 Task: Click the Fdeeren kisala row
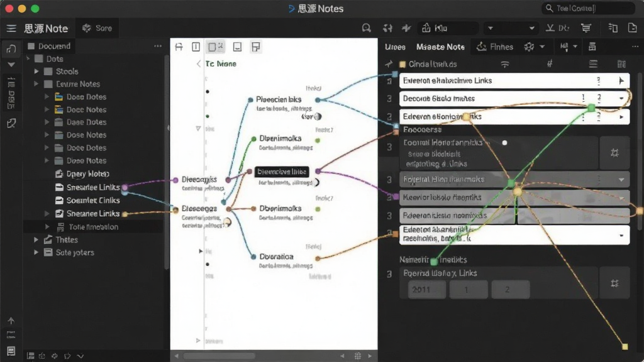pos(514,216)
